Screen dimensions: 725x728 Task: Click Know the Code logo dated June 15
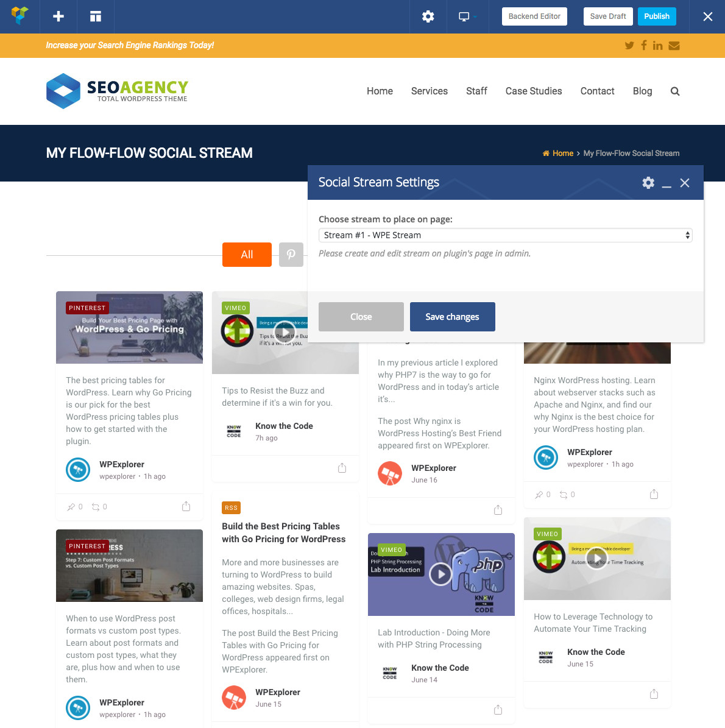546,657
